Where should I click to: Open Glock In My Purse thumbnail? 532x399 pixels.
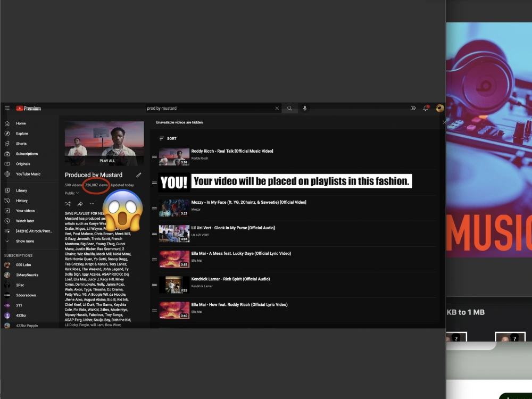[x=174, y=234]
